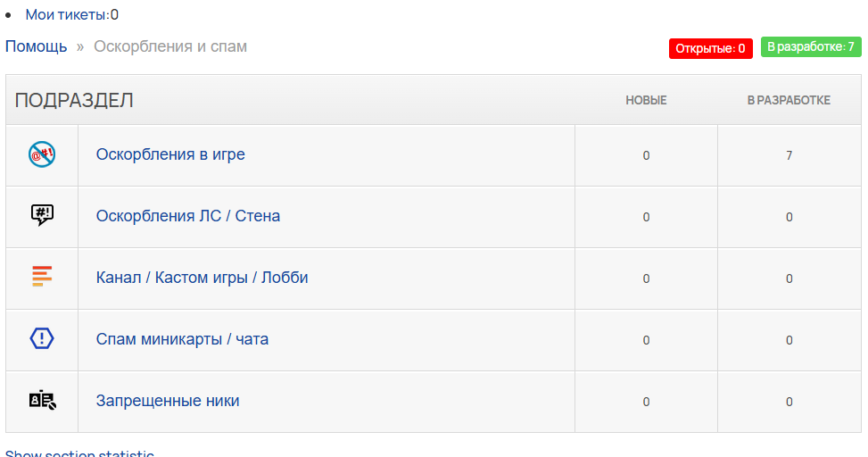This screenshot has height=457, width=868.
Task: Click the speech bubble icon for Оскорбления ЛС
Action: click(42, 215)
